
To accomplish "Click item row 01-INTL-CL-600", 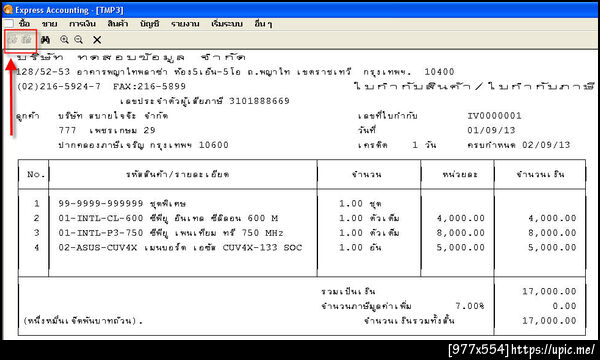I will click(x=168, y=218).
